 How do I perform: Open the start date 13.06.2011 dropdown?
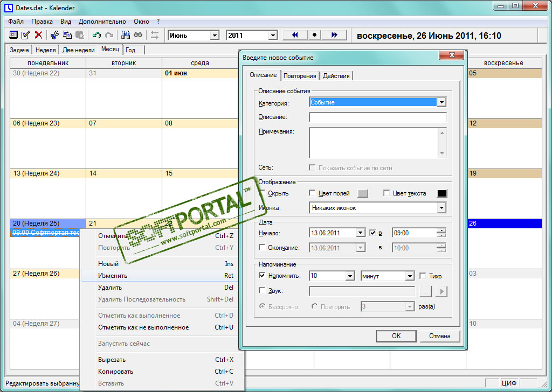point(360,233)
